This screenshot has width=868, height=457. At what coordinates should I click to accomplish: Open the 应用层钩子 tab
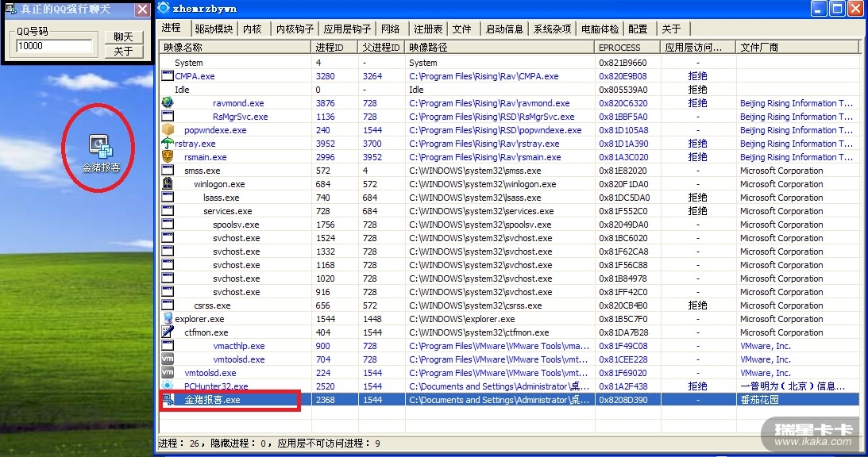(347, 29)
